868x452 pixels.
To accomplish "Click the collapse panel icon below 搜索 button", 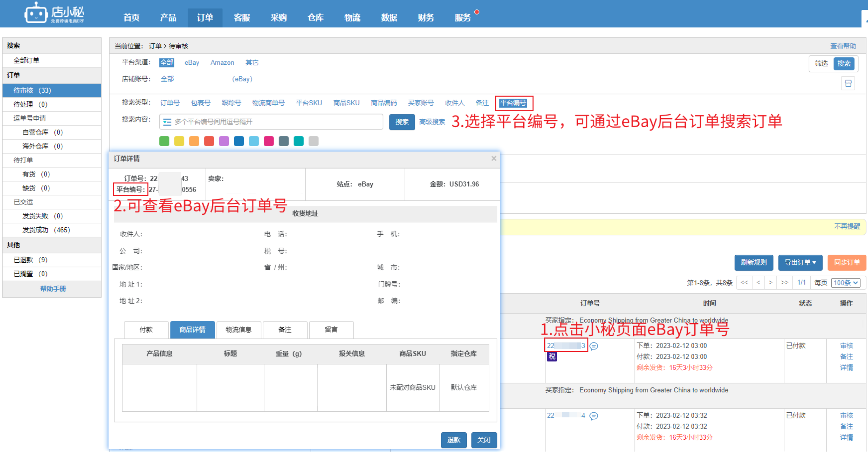I will [x=848, y=83].
